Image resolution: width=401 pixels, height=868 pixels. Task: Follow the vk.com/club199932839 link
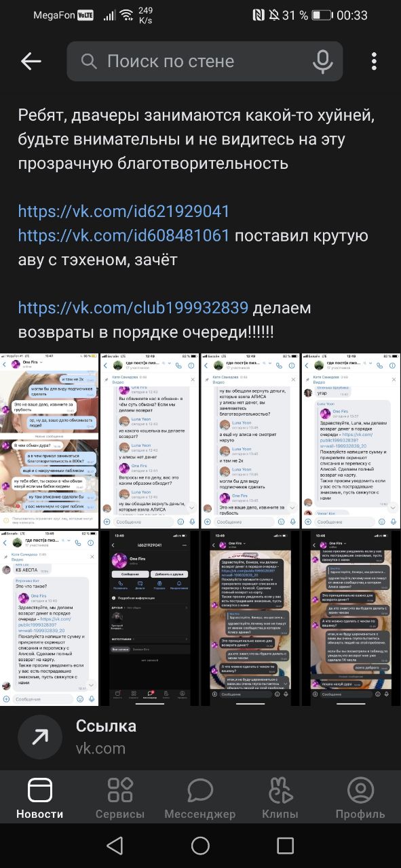(x=133, y=308)
